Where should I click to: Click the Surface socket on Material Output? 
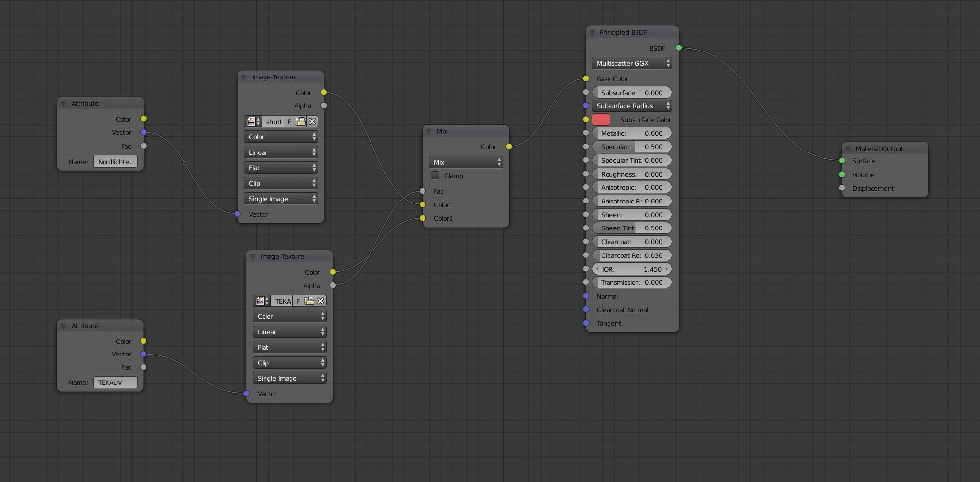842,160
